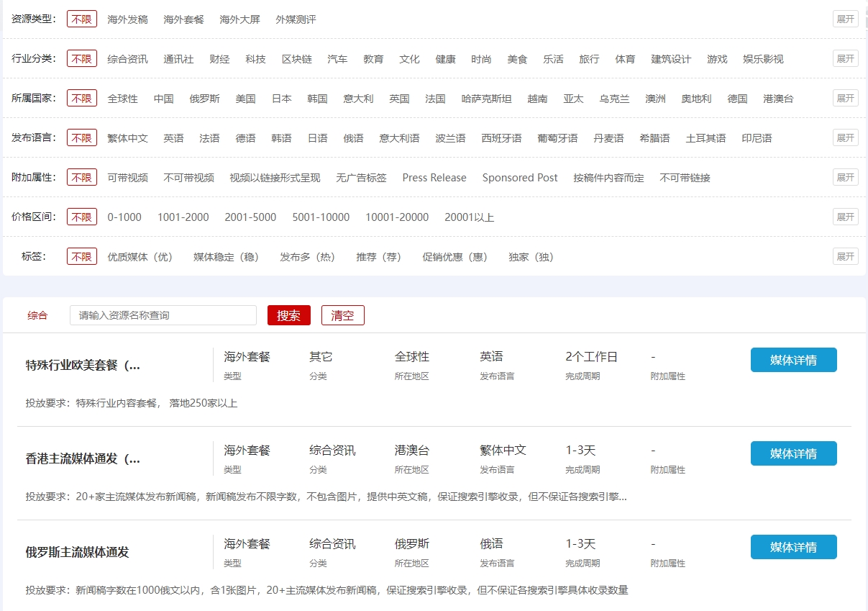The image size is (868, 611).
Task: Expand the 标签 filter row
Action: click(845, 256)
